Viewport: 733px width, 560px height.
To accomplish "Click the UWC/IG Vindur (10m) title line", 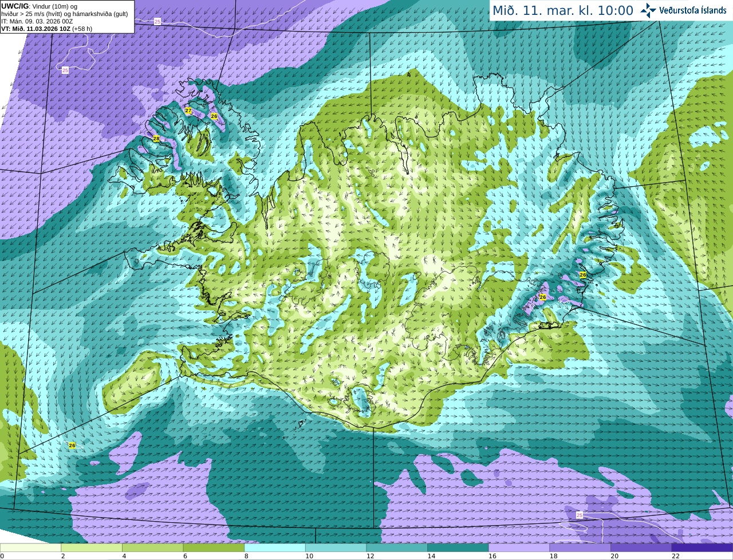I will (x=39, y=6).
